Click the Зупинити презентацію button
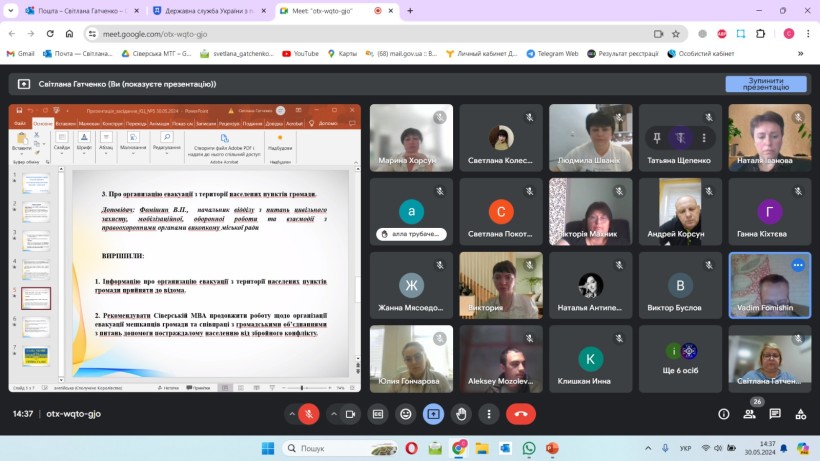Screen dimensions: 820x461 tap(766, 84)
